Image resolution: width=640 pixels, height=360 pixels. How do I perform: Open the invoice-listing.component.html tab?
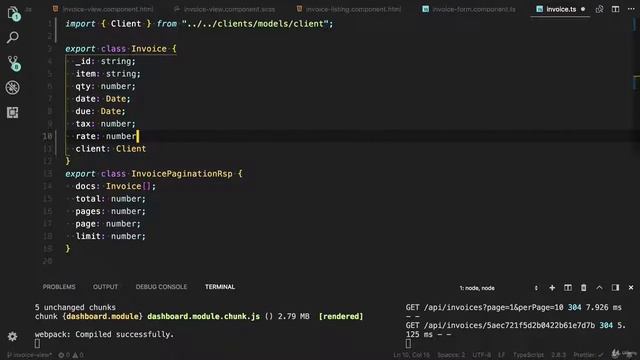350,9
